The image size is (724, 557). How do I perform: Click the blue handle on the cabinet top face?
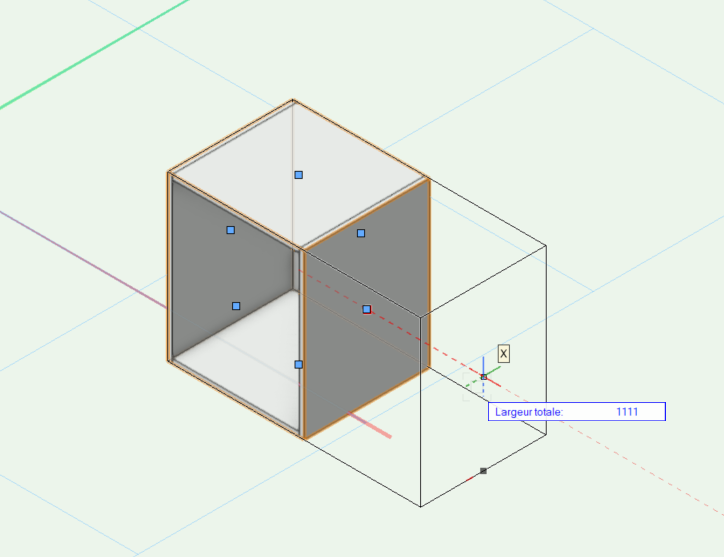[298, 175]
